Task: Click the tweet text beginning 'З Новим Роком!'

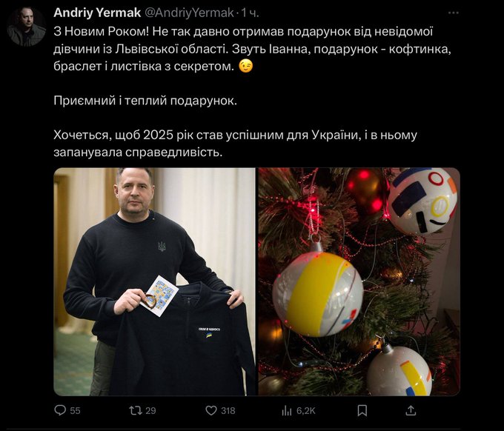Action: click(x=252, y=49)
